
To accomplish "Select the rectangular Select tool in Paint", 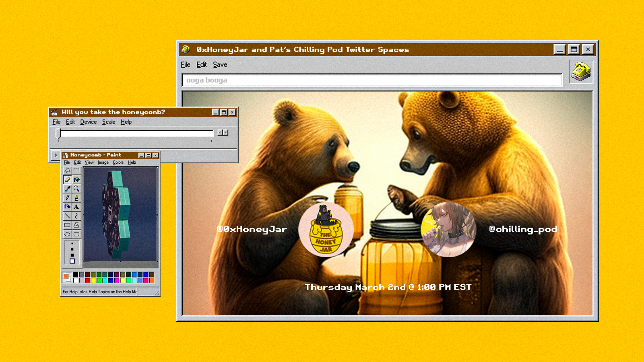I will (x=76, y=171).
